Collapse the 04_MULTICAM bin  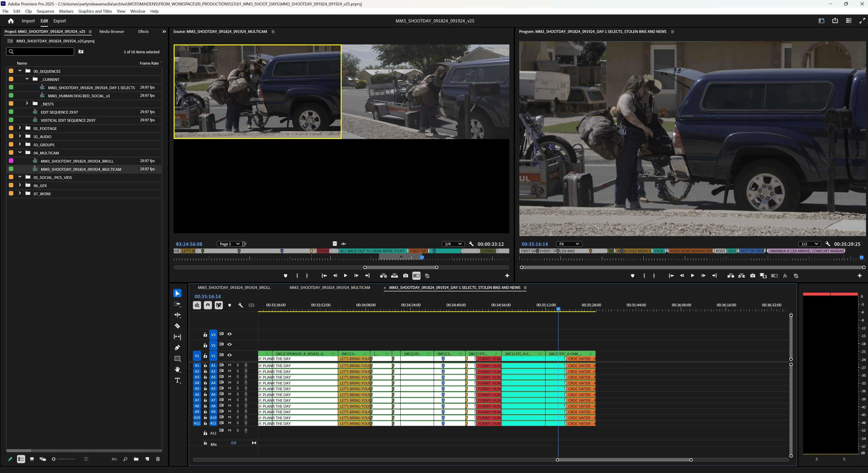click(x=20, y=152)
